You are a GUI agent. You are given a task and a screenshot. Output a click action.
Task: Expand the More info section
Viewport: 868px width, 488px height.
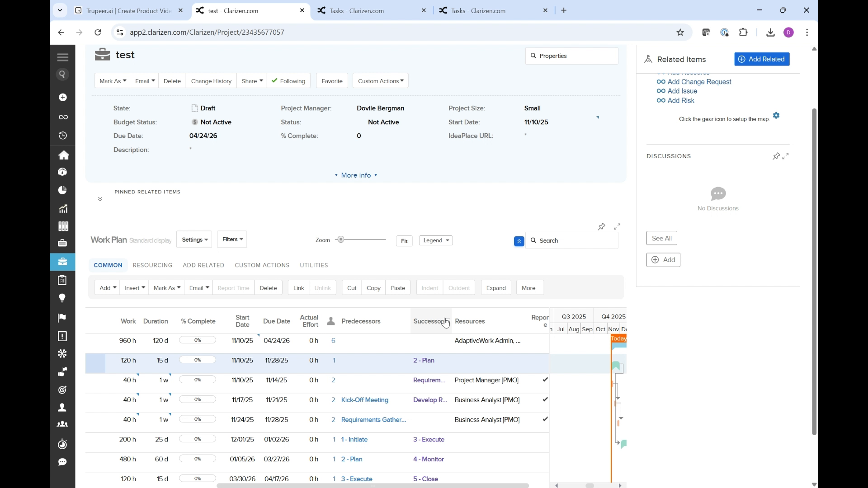[x=356, y=175]
